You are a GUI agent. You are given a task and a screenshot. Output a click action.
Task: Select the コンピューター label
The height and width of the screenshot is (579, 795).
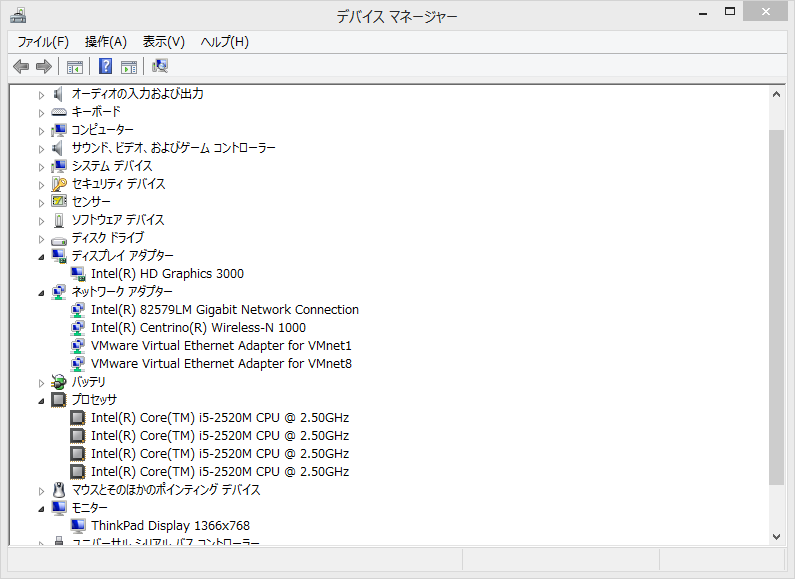(x=103, y=130)
